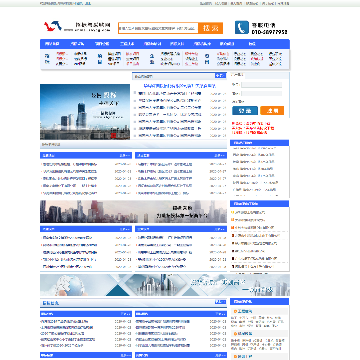Open the first tab in the blue navigation bar
360x360 pixels.
[x=52, y=44]
